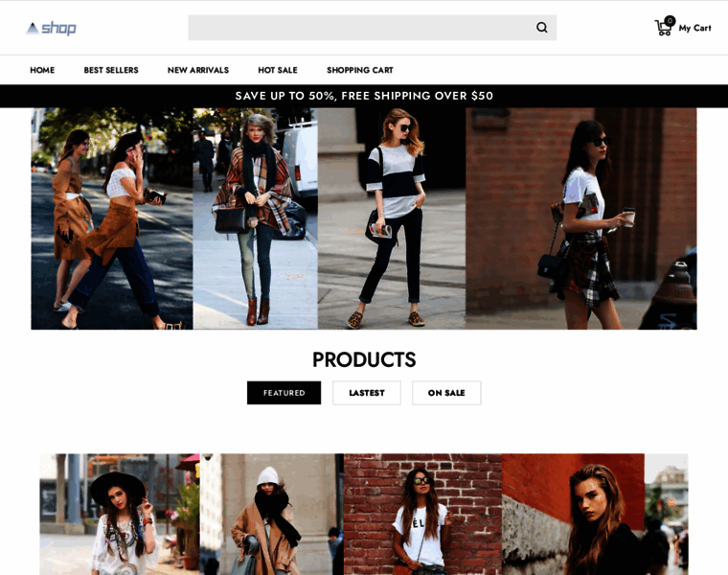Click the striped tee model banner image
The width and height of the screenshot is (728, 575).
click(x=392, y=218)
